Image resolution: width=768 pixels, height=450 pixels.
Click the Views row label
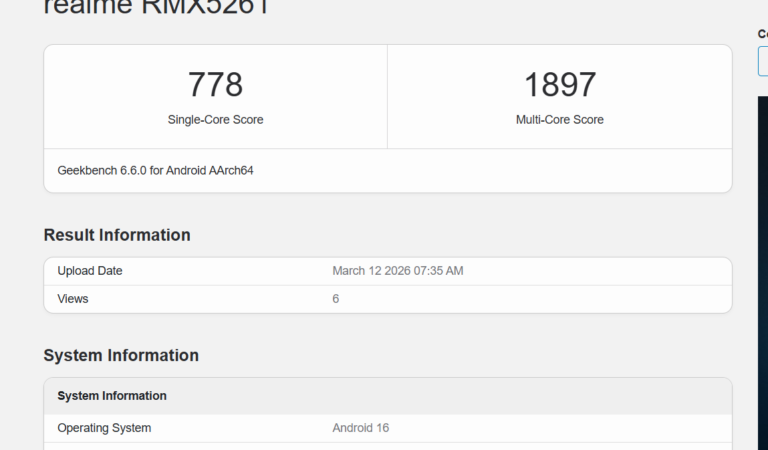[73, 298]
